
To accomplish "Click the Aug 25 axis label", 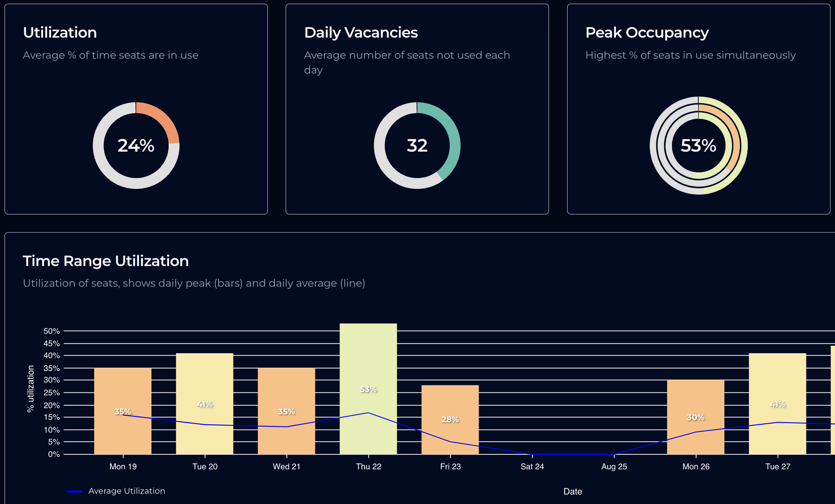I will click(x=614, y=466).
